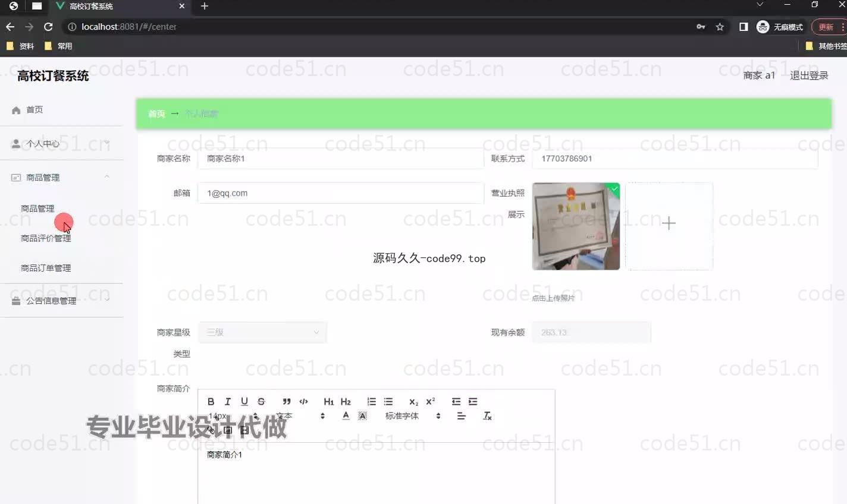The height and width of the screenshot is (504, 847).
Task: Open the text alignment options
Action: [x=461, y=416]
